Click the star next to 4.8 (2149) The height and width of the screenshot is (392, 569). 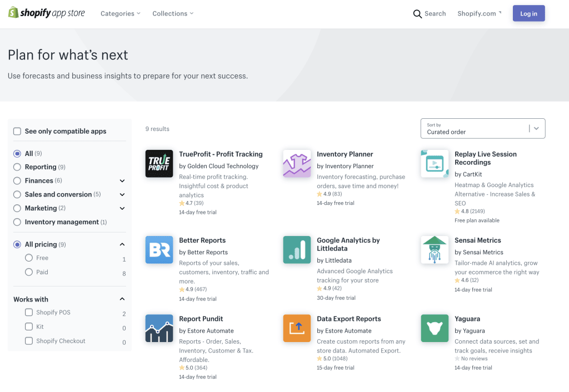click(x=457, y=212)
